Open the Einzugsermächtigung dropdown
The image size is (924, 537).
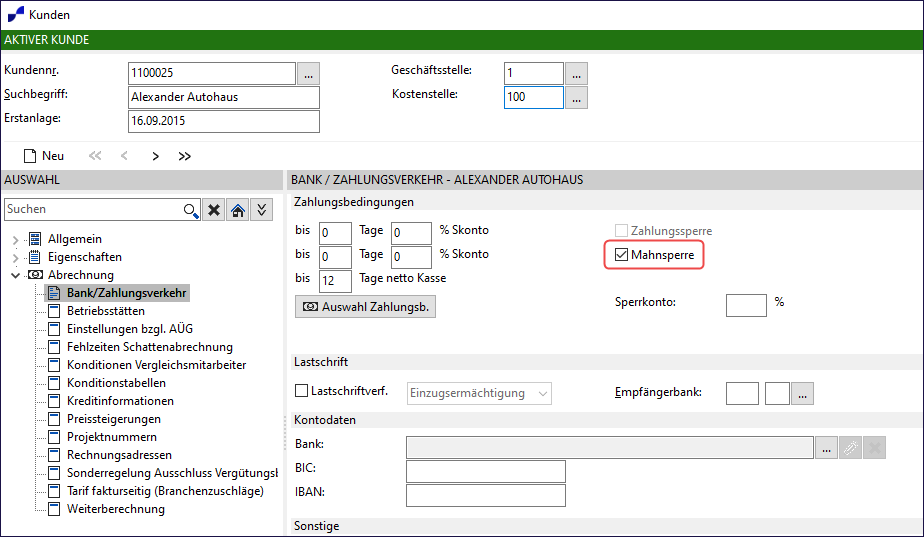(479, 394)
